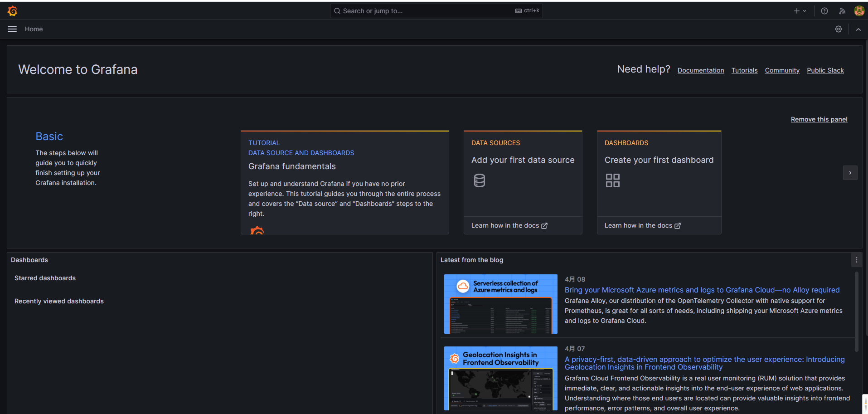Click the 4月 08 blog date
Screen dimensions: 868x414
[x=575, y=279]
